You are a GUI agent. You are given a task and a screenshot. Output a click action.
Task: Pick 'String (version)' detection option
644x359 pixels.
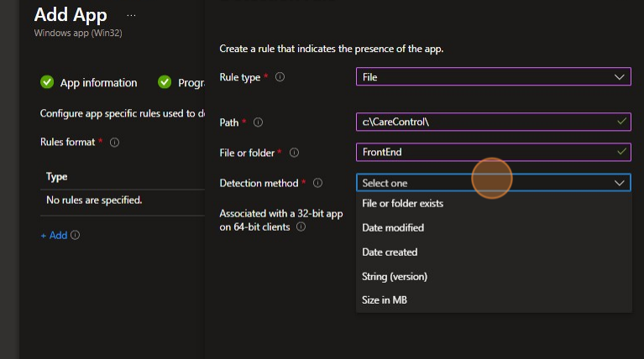point(394,276)
